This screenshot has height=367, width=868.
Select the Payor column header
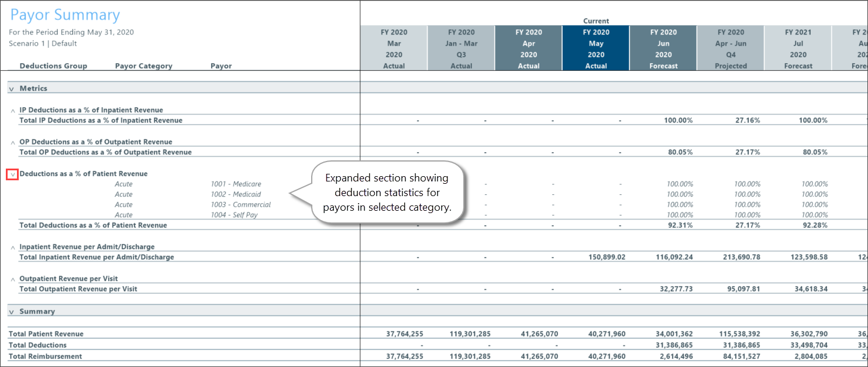click(x=221, y=66)
